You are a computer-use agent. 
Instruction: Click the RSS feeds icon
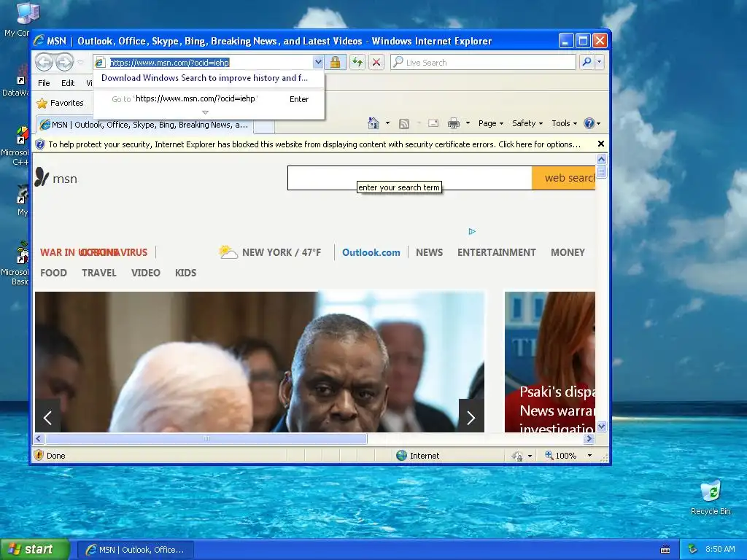click(404, 124)
